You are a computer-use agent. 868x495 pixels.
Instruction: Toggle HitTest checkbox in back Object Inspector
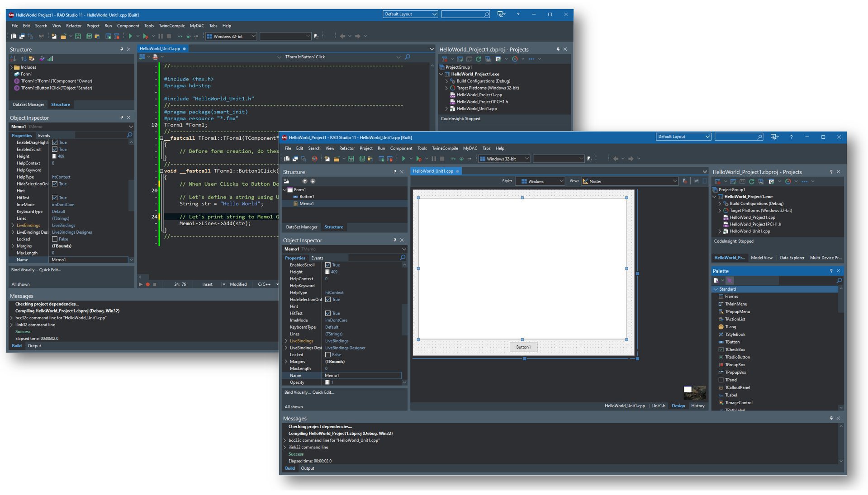point(55,198)
